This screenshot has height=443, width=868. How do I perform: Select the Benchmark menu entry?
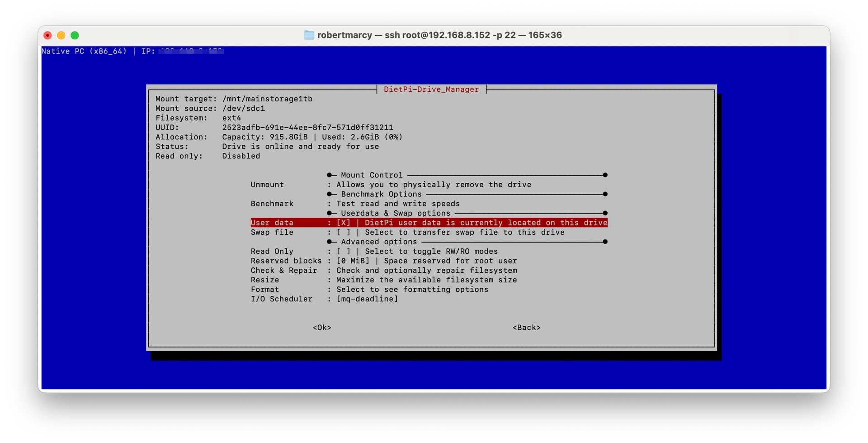(355, 204)
